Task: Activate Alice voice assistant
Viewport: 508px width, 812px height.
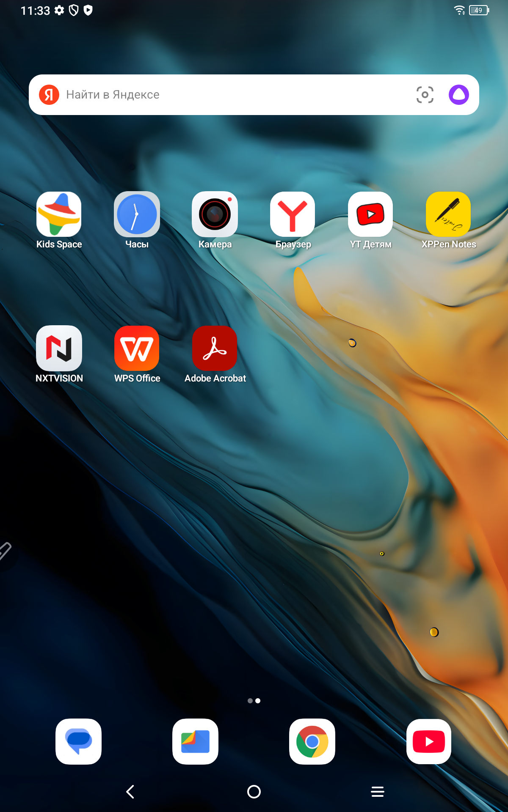Action: [459, 94]
